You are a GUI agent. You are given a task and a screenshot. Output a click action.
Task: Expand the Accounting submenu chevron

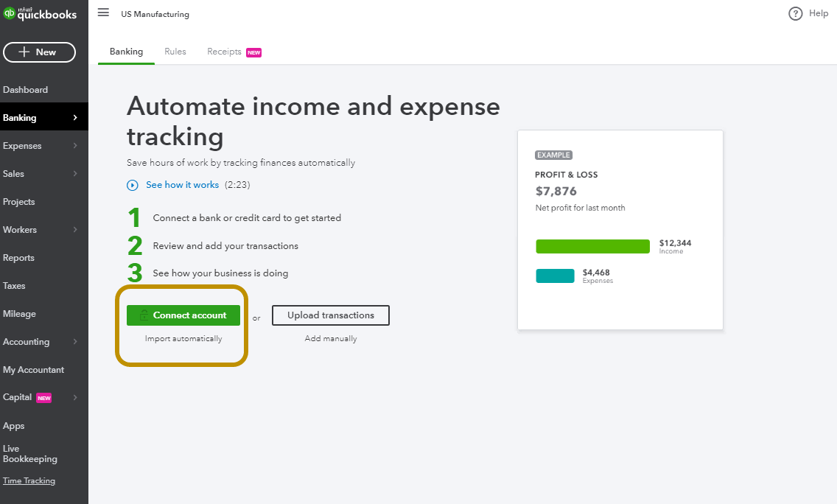pos(75,342)
